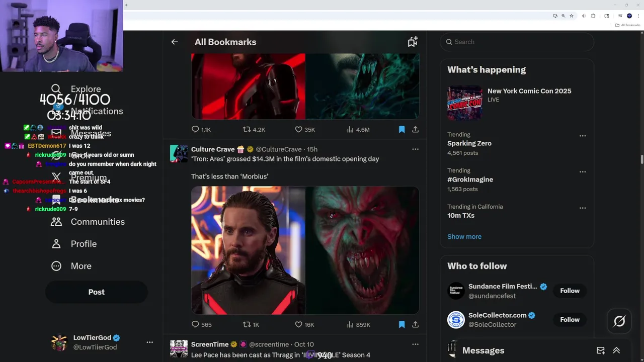Open the ScreenTime profile name

(210, 344)
